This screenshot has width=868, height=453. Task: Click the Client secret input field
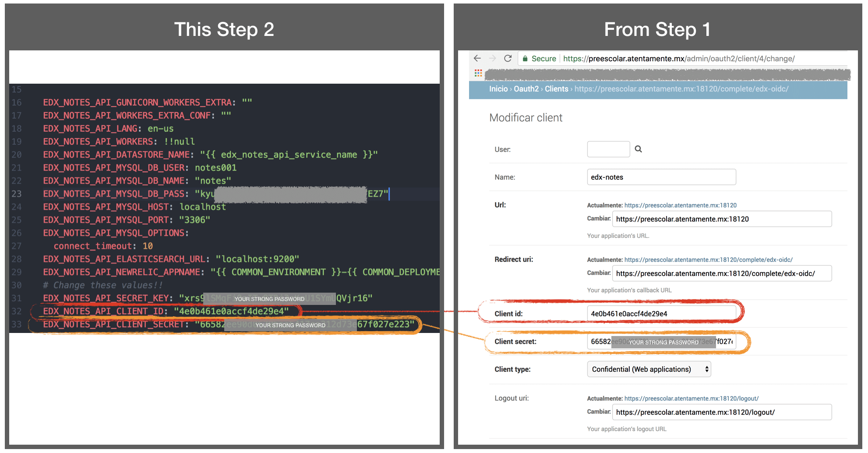pyautogui.click(x=661, y=342)
